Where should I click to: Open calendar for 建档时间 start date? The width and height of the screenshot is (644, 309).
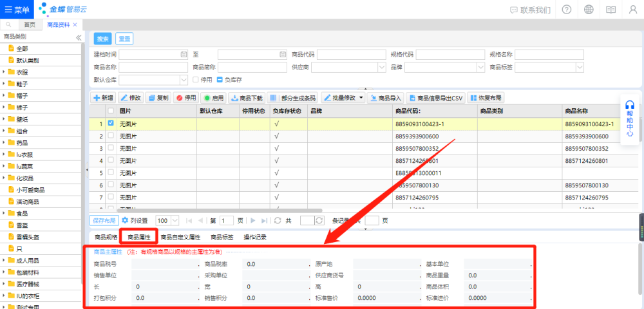click(x=184, y=55)
